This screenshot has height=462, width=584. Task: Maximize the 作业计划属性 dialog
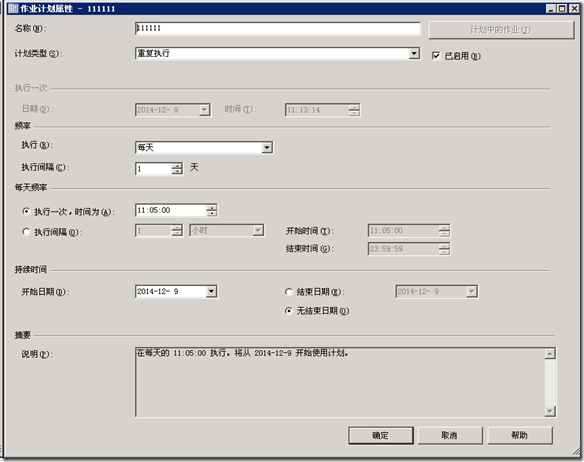(563, 8)
